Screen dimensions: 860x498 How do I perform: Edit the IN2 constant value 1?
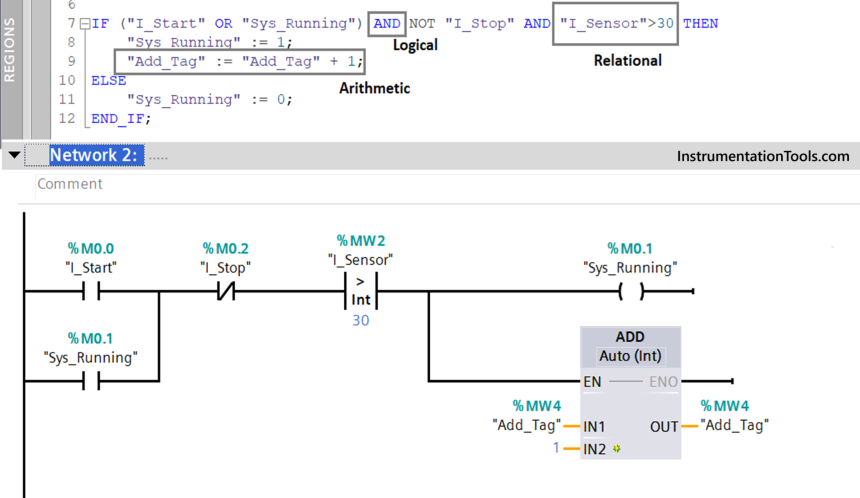click(556, 448)
